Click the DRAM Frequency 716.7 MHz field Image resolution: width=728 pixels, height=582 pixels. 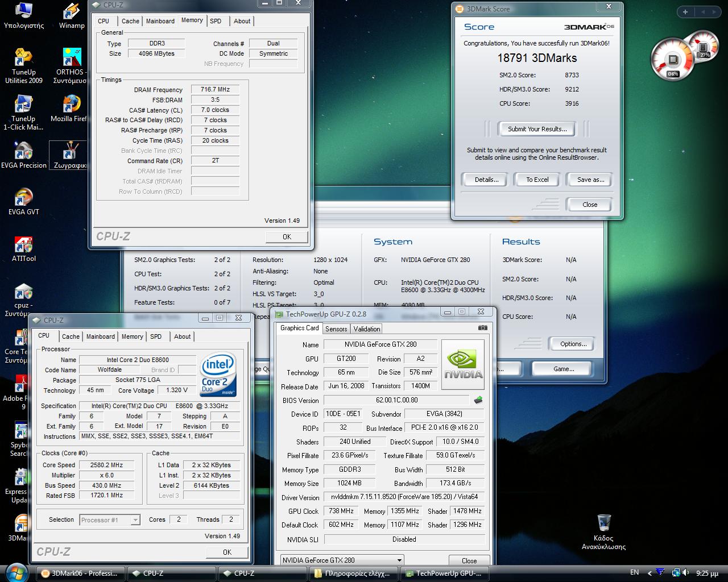click(x=215, y=89)
